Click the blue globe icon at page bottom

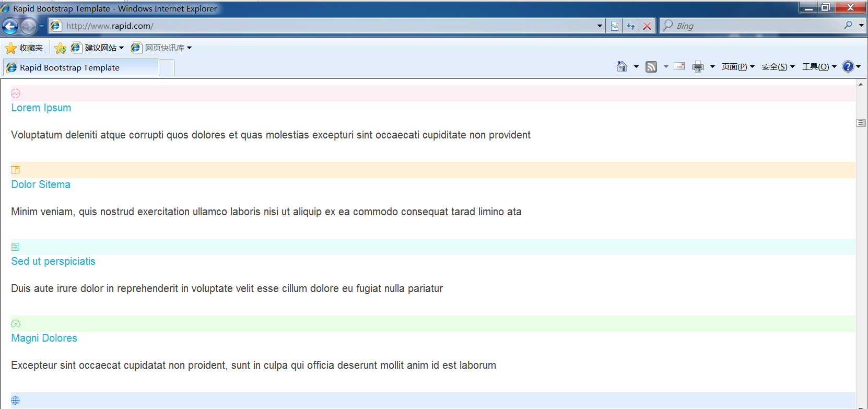[16, 400]
